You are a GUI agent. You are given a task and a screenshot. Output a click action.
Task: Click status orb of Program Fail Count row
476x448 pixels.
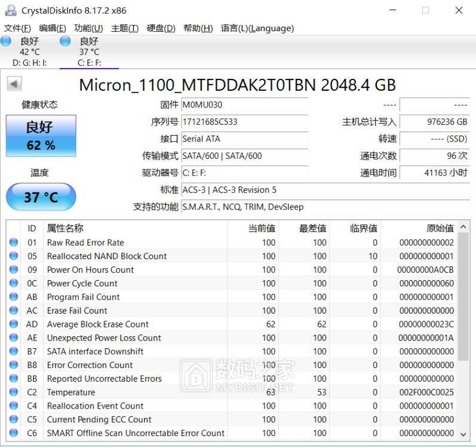pos(14,296)
